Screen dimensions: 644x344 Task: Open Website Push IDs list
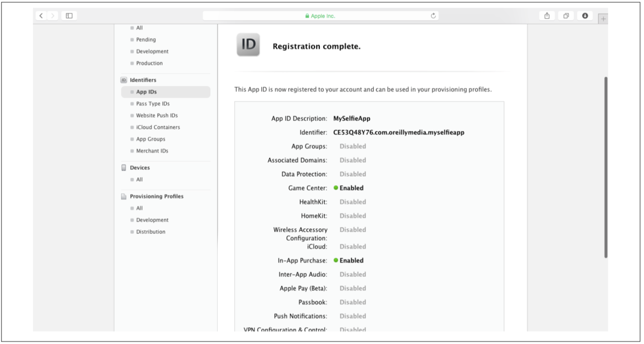click(x=156, y=115)
